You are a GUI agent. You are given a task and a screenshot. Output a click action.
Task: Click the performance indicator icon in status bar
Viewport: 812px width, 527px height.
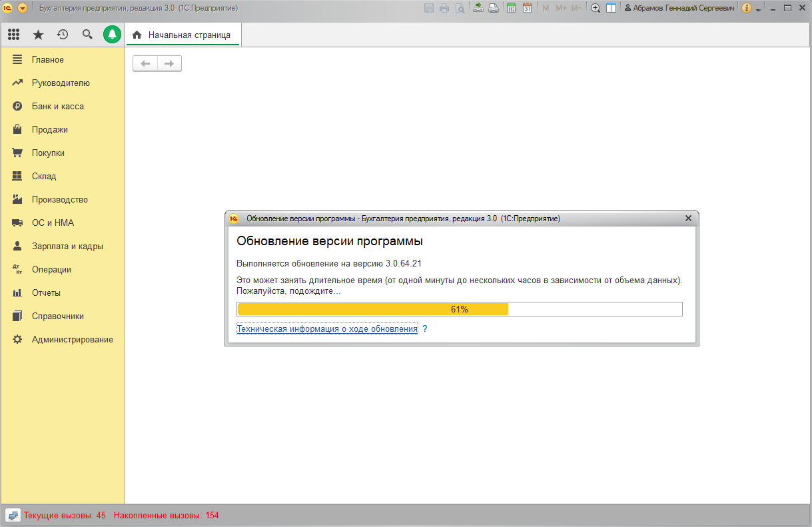click(13, 515)
